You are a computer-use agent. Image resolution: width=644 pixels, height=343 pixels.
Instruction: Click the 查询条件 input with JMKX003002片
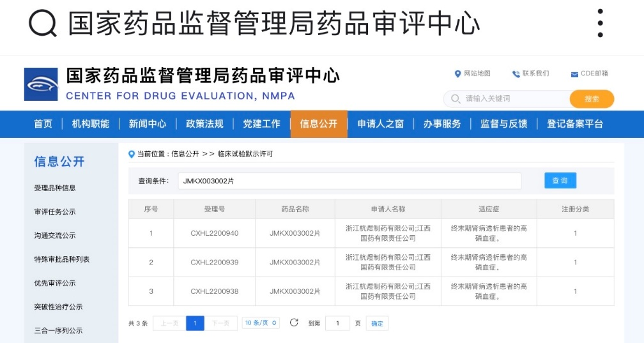point(349,181)
